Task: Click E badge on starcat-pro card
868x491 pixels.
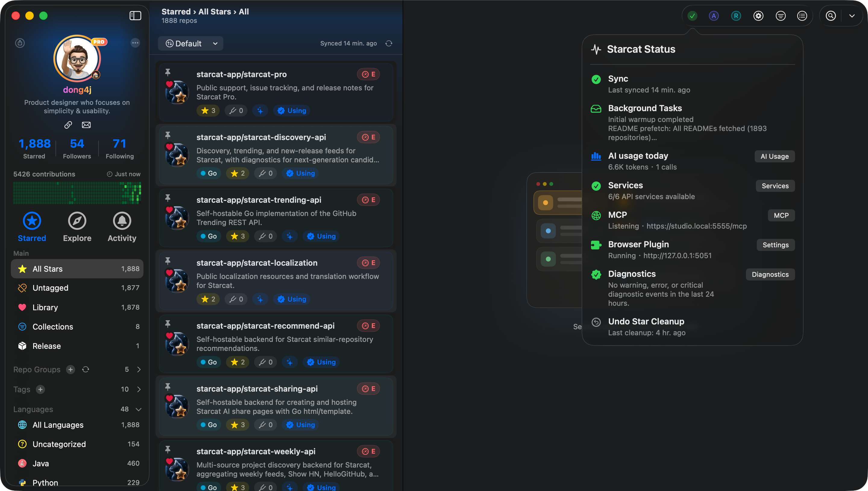Action: pos(368,74)
